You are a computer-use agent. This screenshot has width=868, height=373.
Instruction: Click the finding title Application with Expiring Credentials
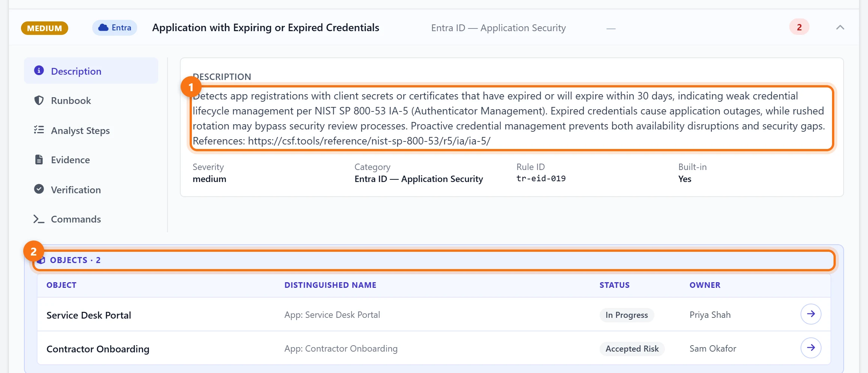(266, 28)
